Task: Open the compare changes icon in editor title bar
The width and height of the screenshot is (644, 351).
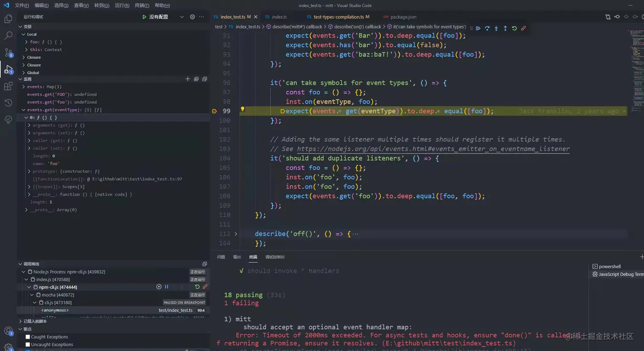Action: pyautogui.click(x=608, y=17)
